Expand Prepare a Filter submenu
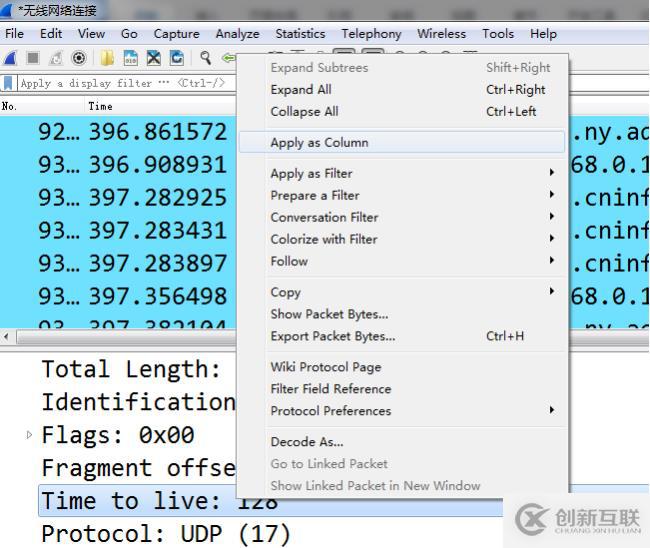This screenshot has height=548, width=650. 401,195
